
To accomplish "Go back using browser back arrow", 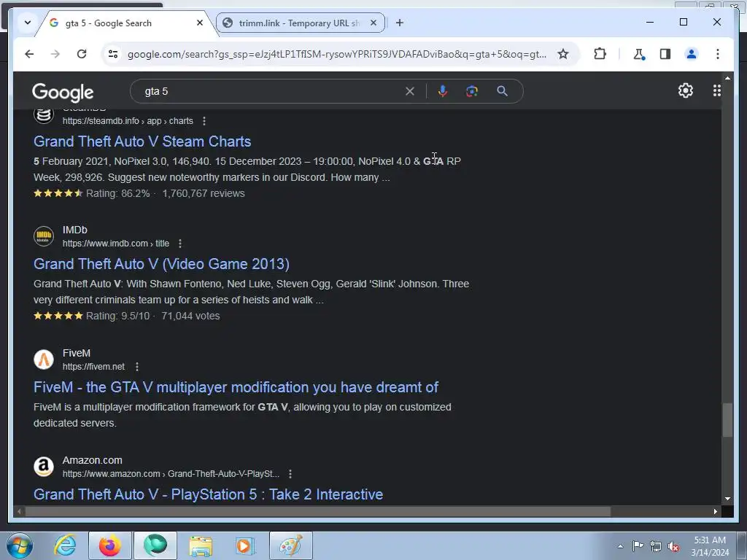I will (x=29, y=54).
